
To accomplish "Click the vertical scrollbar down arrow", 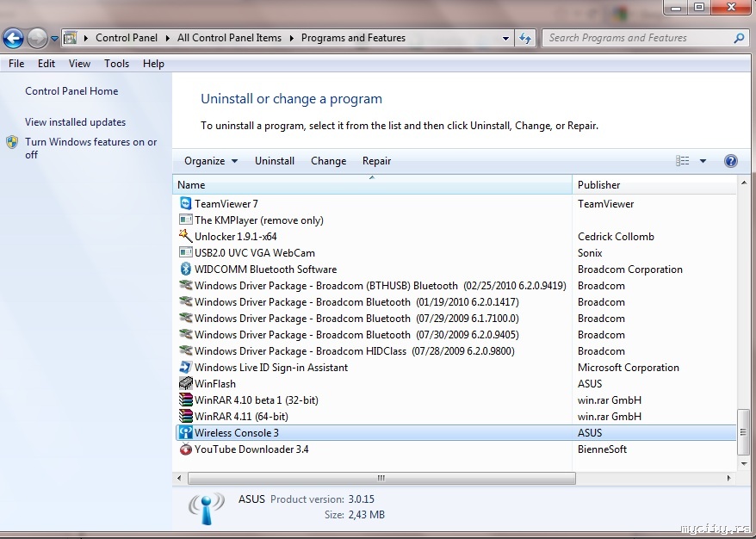I will tap(743, 464).
